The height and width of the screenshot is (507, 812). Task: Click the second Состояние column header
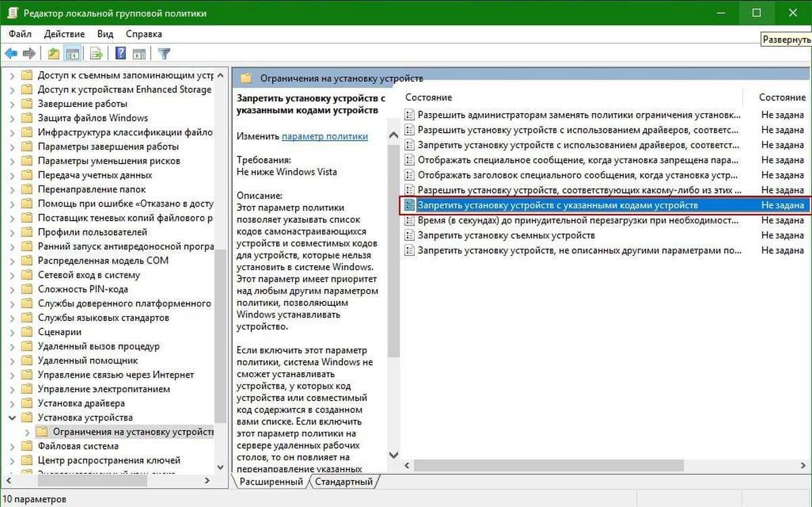tap(782, 97)
